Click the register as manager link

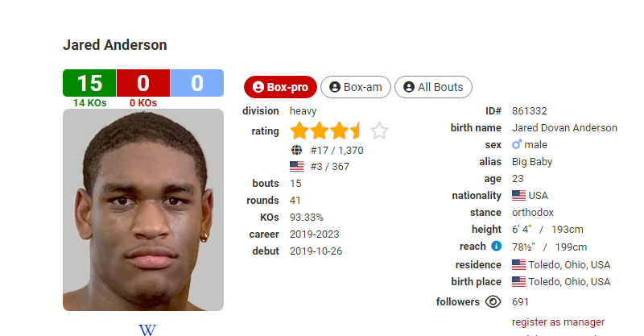point(558,322)
